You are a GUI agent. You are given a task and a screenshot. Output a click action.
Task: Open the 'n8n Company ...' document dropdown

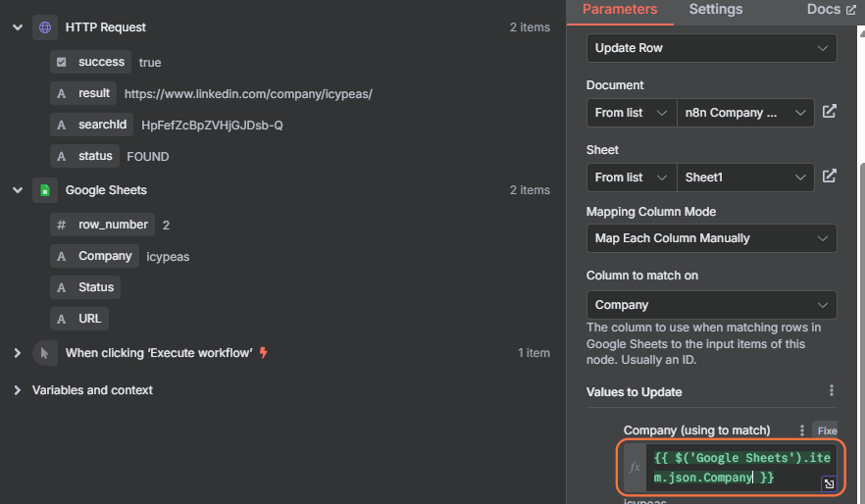[745, 113]
